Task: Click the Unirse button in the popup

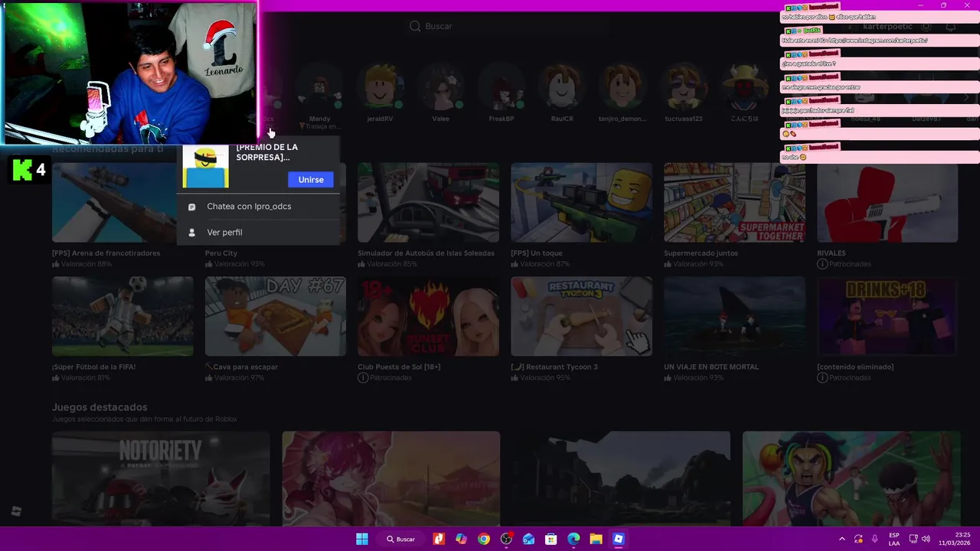Action: pyautogui.click(x=311, y=179)
